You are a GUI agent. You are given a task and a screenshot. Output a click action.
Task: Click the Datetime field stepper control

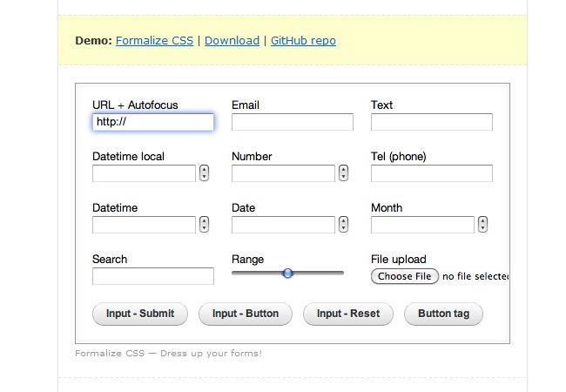(x=204, y=225)
